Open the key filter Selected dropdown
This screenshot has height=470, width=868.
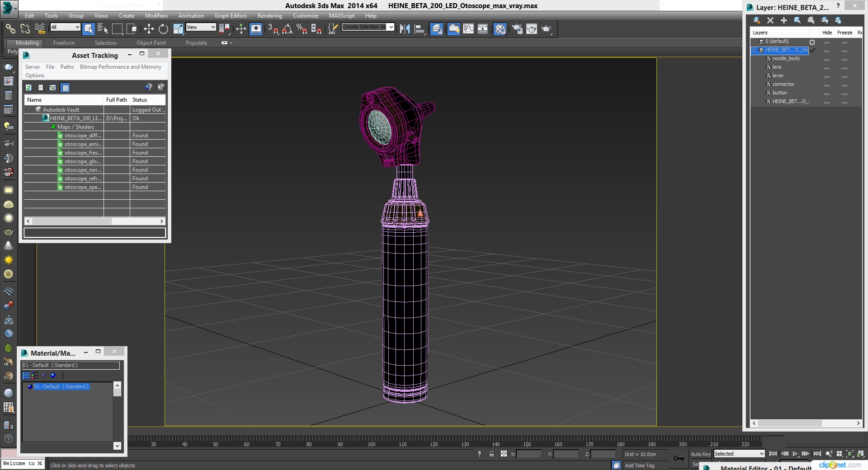[x=739, y=454]
